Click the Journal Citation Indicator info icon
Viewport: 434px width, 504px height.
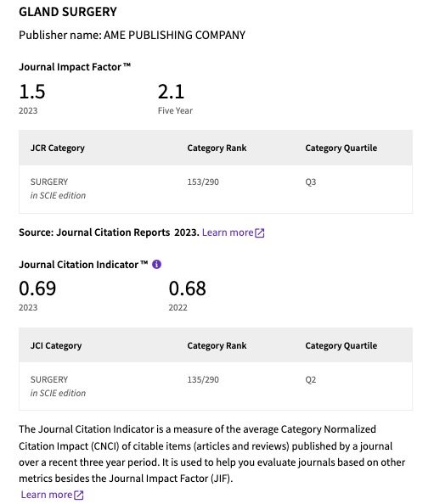point(156,264)
